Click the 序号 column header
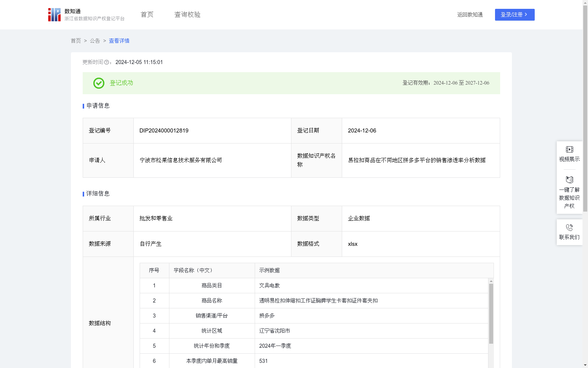Viewport: 588px width, 368px height. tap(154, 270)
